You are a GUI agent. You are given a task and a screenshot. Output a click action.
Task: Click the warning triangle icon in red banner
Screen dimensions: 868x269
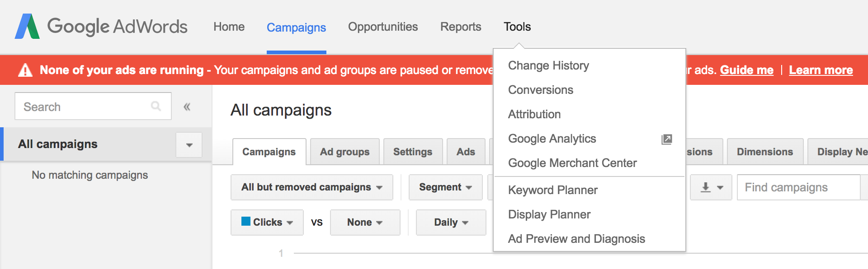(x=25, y=70)
